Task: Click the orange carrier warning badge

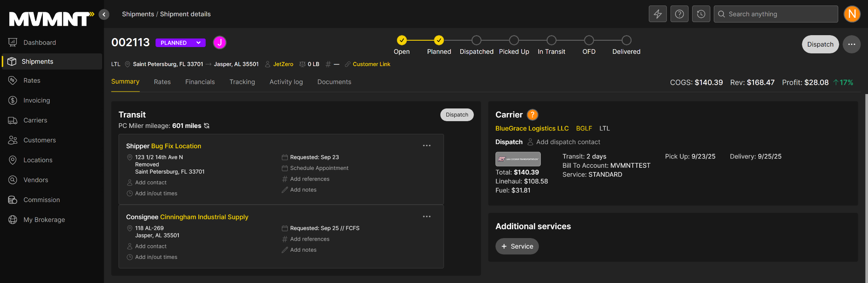Action: coord(532,115)
